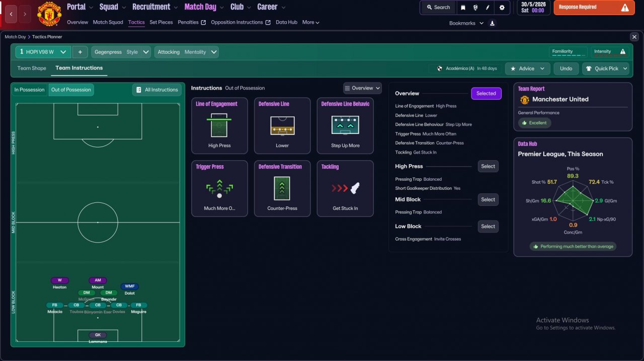The image size is (644, 361).
Task: Go back with the left arrow
Action: coord(12,15)
